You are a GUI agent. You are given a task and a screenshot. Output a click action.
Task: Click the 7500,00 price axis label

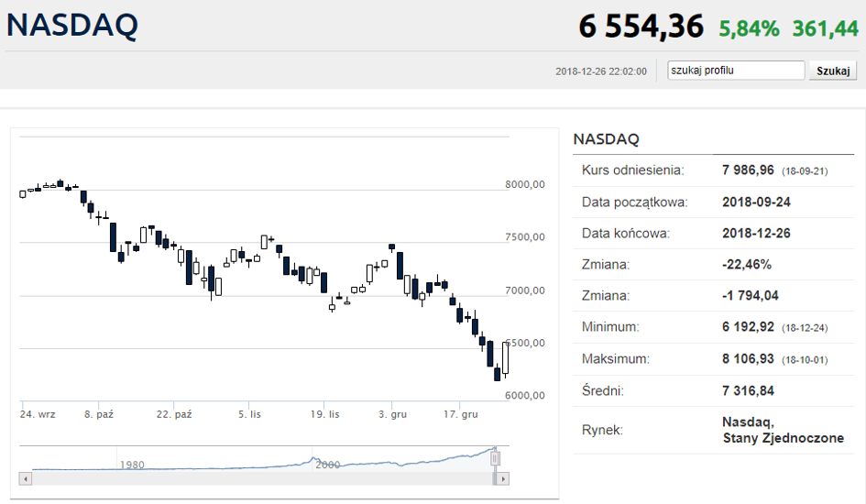(525, 236)
